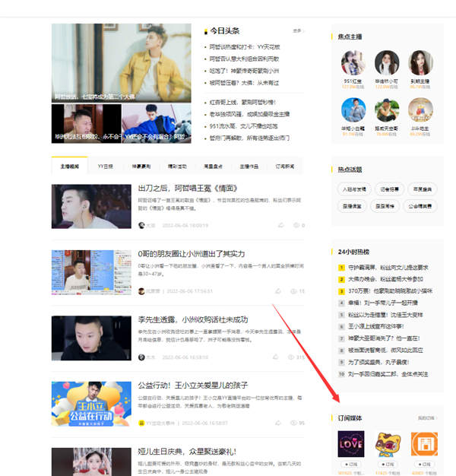
Task: Open thumbnail of 王小立 公益在行动 article
Action: tap(91, 404)
